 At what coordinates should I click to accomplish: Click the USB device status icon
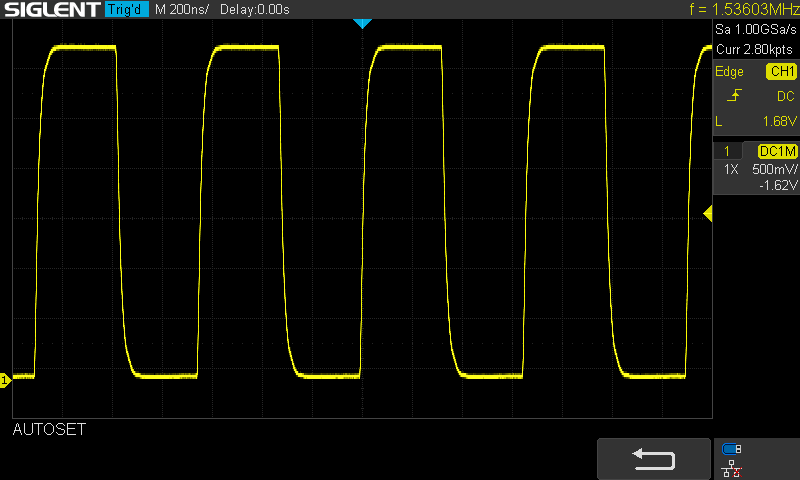(x=732, y=449)
